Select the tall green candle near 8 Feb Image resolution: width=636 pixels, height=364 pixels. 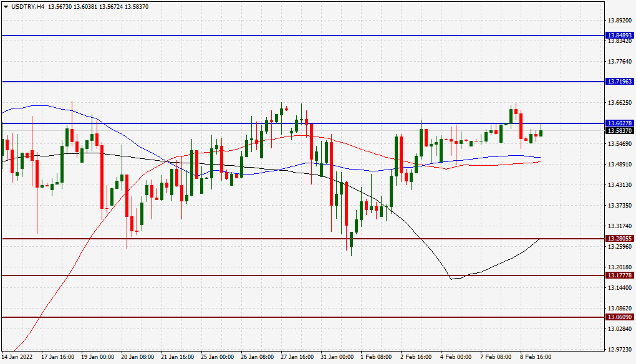pyautogui.click(x=511, y=115)
